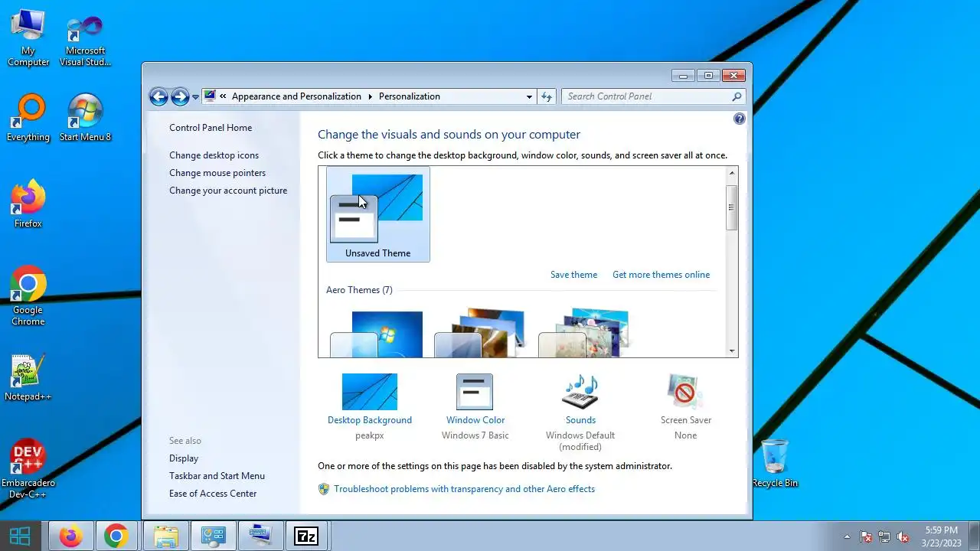
Task: Open Chrome from the taskbar
Action: [116, 536]
